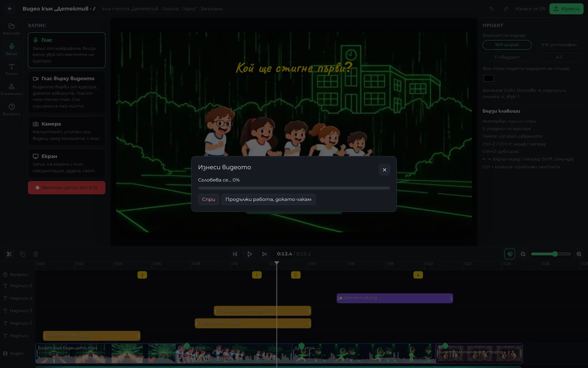Click the timeline zoom in magnifier
Image resolution: width=588 pixels, height=368 pixels.
pyautogui.click(x=579, y=254)
